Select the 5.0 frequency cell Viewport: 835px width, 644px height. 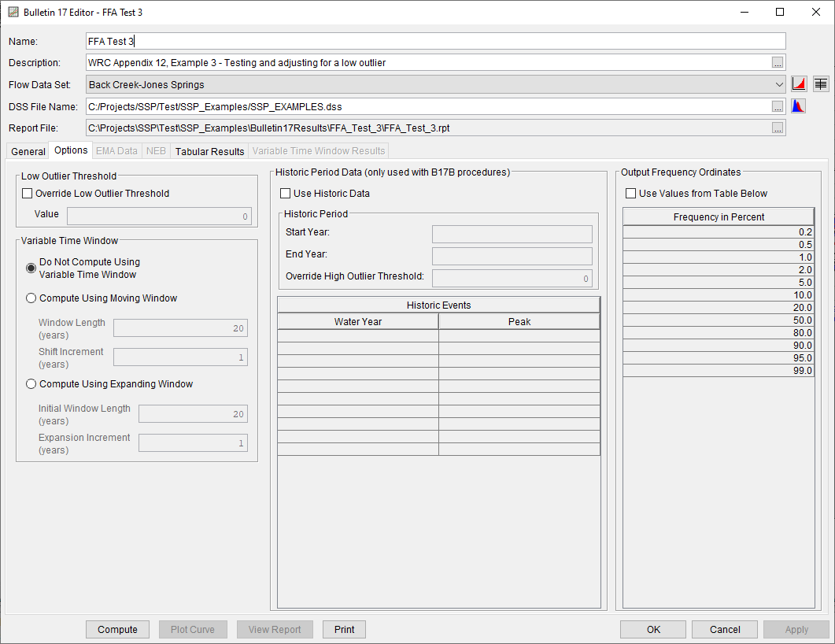(x=719, y=283)
